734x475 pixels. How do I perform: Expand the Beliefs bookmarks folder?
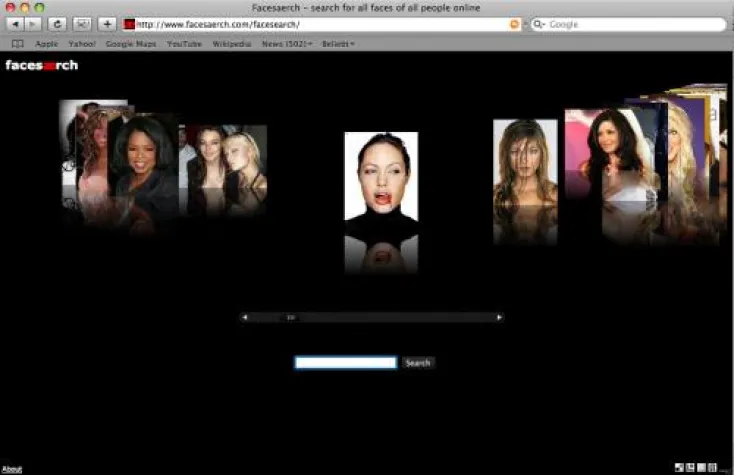click(x=337, y=44)
